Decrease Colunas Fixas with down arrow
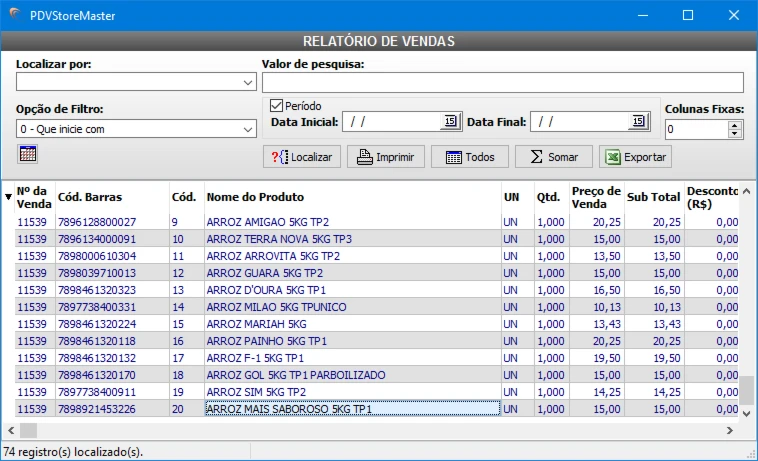The width and height of the screenshot is (758, 461). click(x=735, y=133)
